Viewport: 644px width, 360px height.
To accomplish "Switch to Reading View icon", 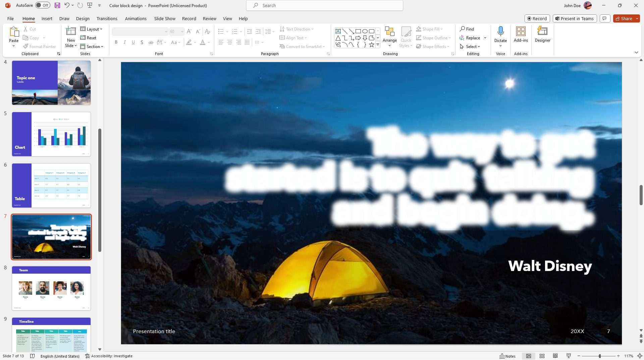I will [555, 356].
